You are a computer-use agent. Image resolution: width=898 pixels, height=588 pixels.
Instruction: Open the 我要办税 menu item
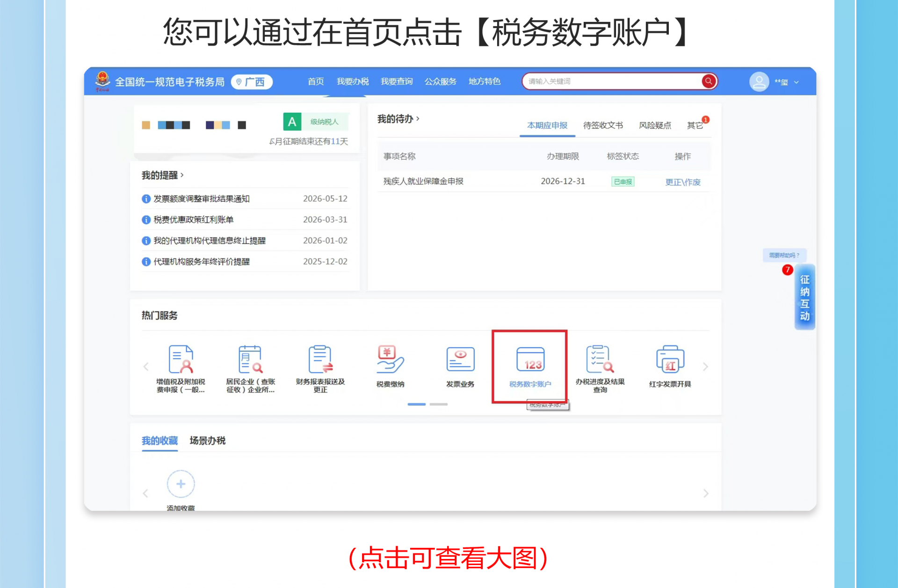[x=353, y=81]
